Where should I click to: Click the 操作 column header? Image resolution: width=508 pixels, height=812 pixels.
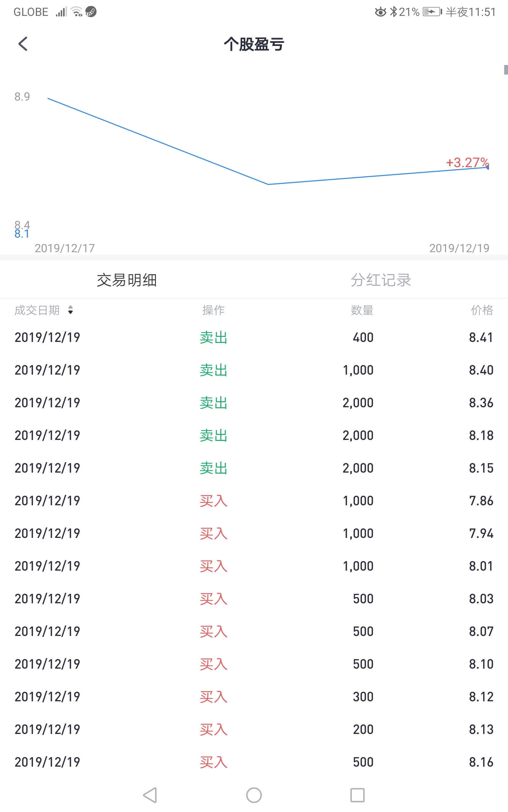click(x=213, y=310)
